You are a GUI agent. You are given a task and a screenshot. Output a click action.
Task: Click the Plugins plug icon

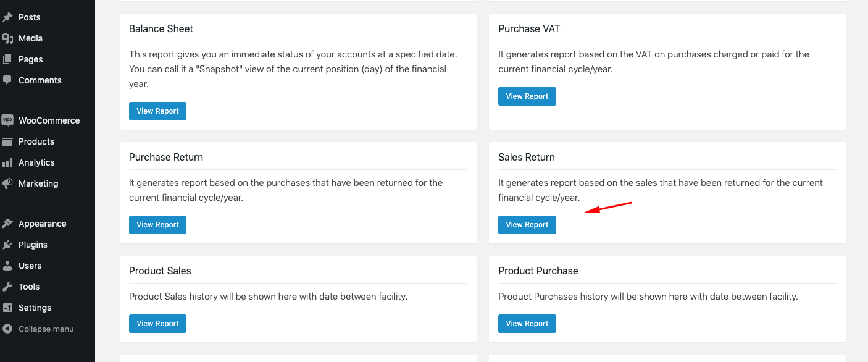pyautogui.click(x=9, y=244)
